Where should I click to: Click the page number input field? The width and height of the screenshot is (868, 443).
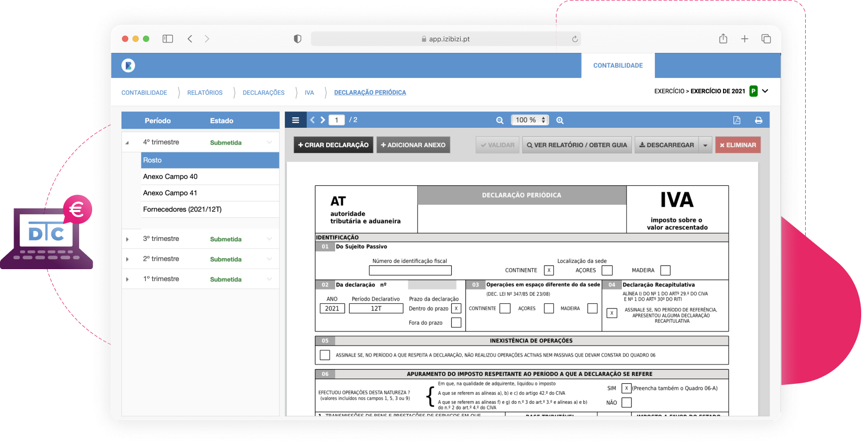click(337, 120)
